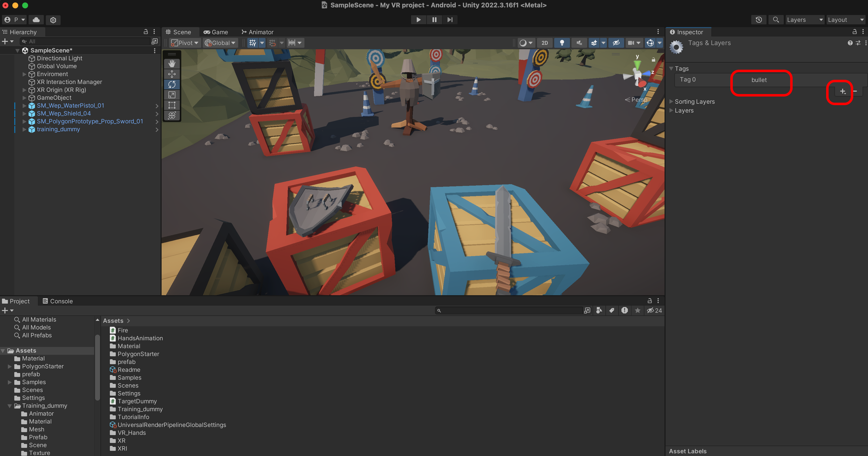Open the Undo History icon
Screen dimensions: 868x456
758,20
